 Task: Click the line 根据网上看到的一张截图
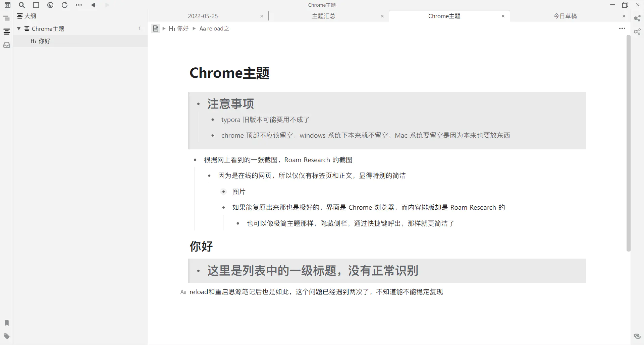click(278, 160)
